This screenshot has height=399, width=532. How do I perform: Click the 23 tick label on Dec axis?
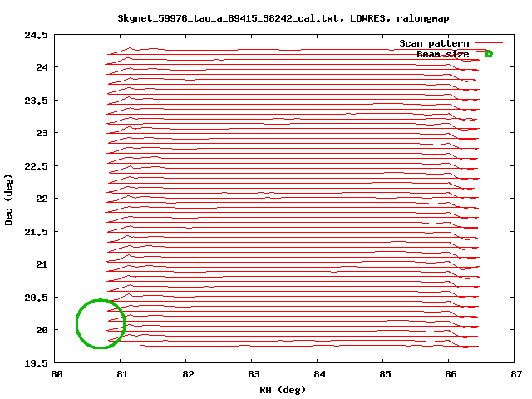[x=42, y=133]
